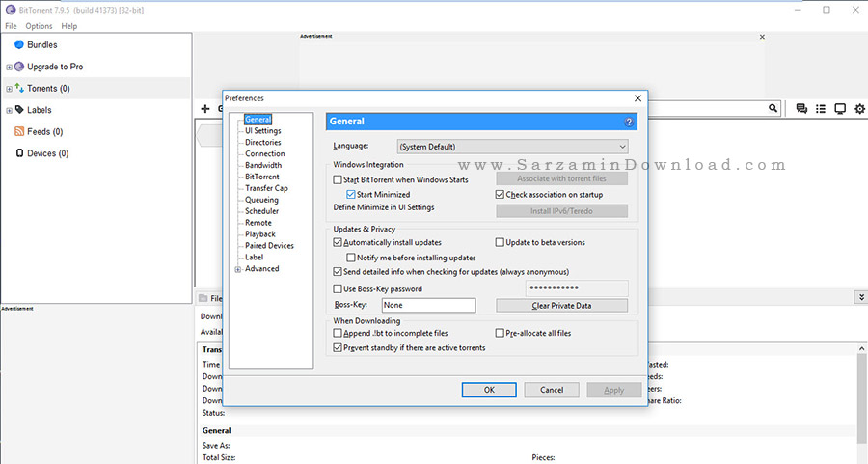Open the Help menu
The width and height of the screenshot is (868, 464).
click(69, 26)
